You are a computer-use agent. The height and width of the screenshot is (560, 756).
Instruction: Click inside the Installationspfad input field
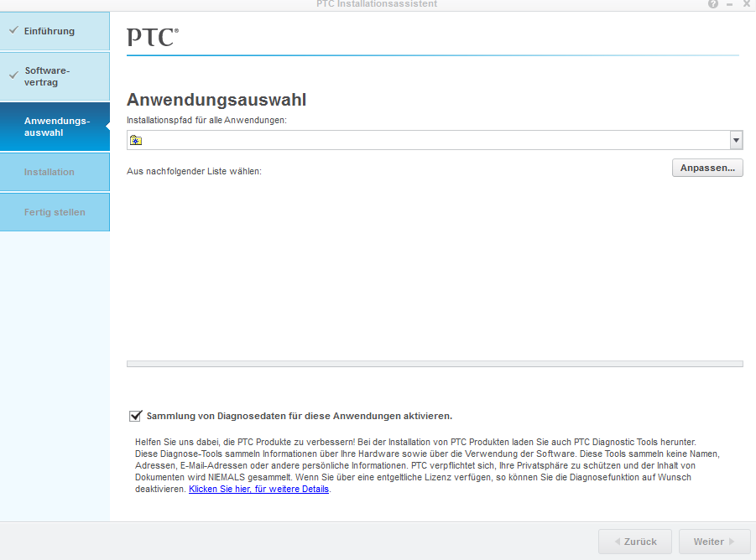click(434, 140)
